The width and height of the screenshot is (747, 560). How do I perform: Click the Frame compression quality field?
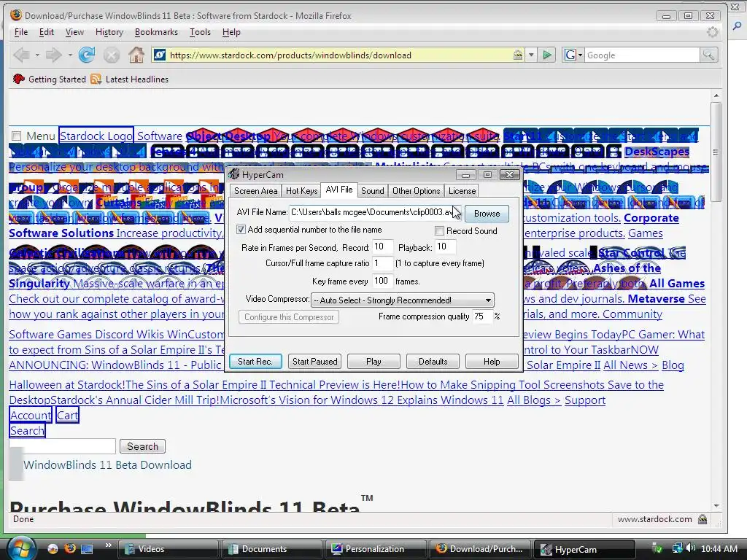[481, 316]
